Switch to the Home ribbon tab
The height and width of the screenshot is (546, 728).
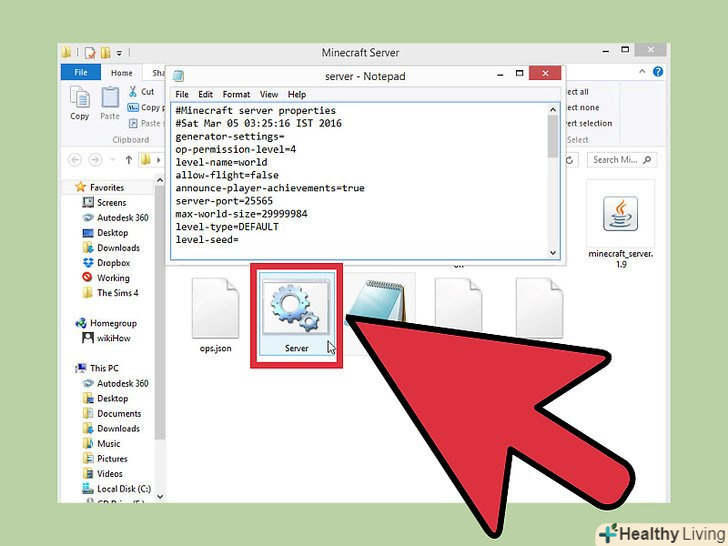(x=122, y=73)
